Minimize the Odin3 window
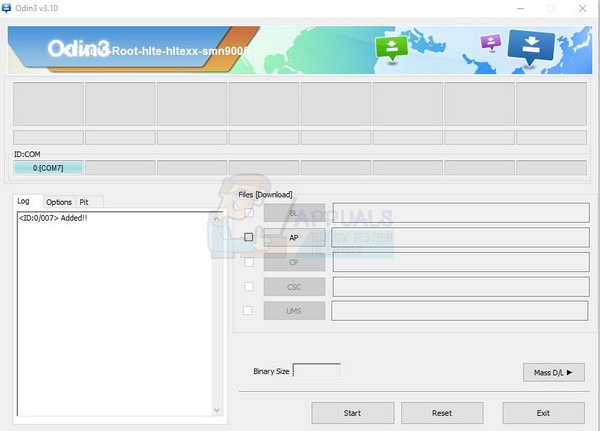The width and height of the screenshot is (600, 431). tap(520, 8)
